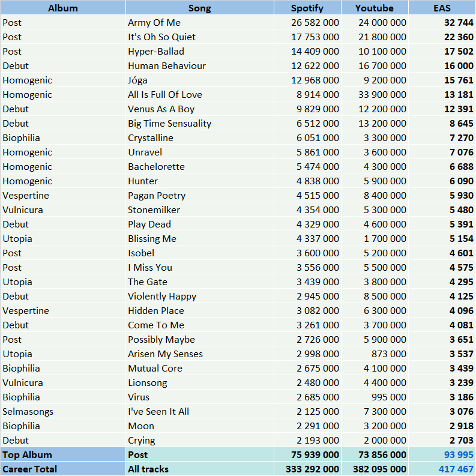476x476 pixels.
Task: Click the Youtube column header
Action: pyautogui.click(x=375, y=8)
